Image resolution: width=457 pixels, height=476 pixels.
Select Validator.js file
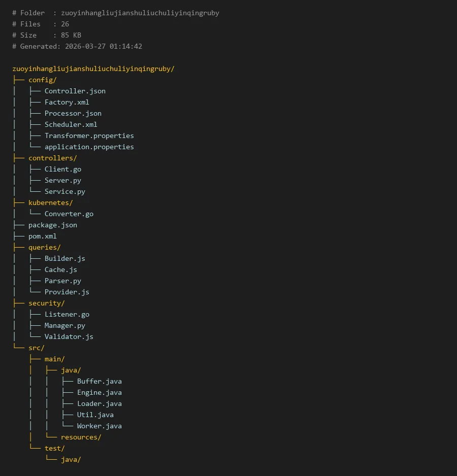click(x=69, y=336)
